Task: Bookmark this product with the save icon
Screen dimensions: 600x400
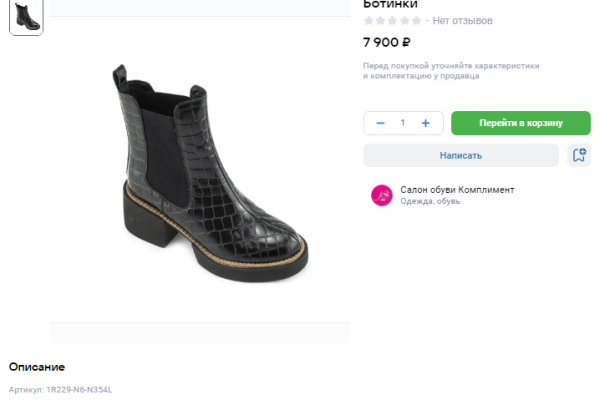Action: pos(578,155)
